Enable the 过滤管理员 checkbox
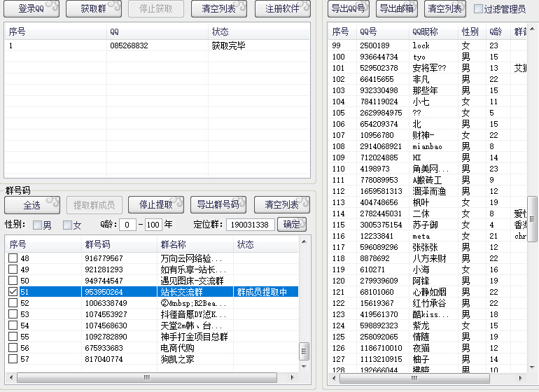 click(478, 9)
